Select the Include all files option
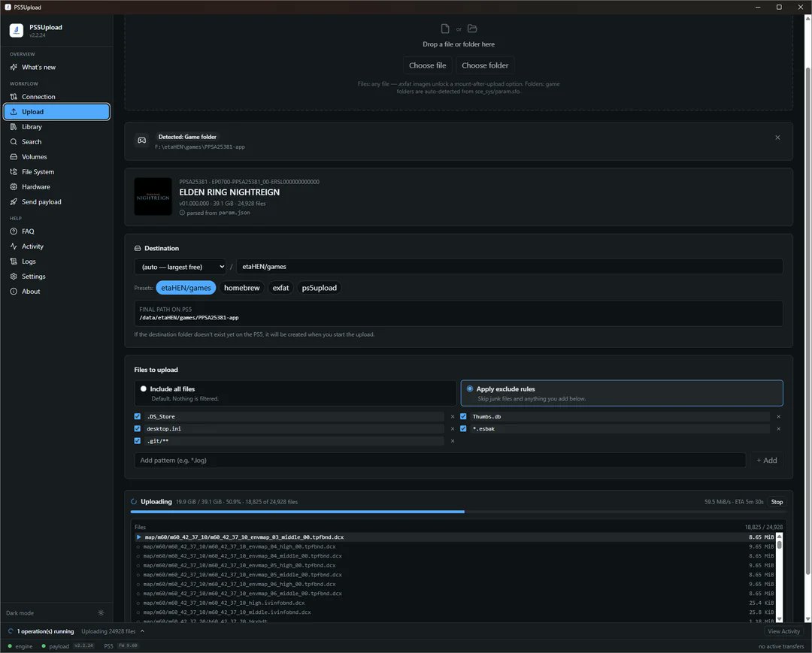Image resolution: width=812 pixels, height=653 pixels. point(295,393)
